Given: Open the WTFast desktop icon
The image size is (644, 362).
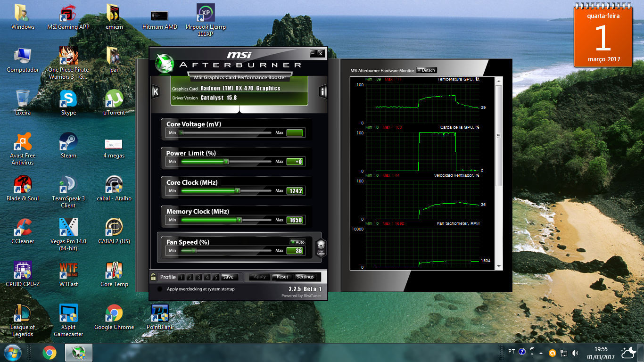Looking at the screenshot, I should coord(68,274).
